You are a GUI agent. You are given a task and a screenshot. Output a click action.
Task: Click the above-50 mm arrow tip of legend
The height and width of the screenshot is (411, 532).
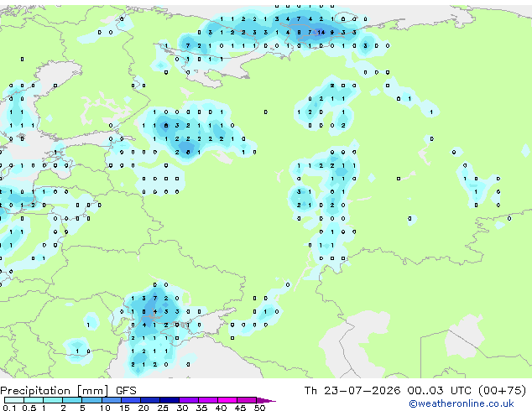(266, 400)
